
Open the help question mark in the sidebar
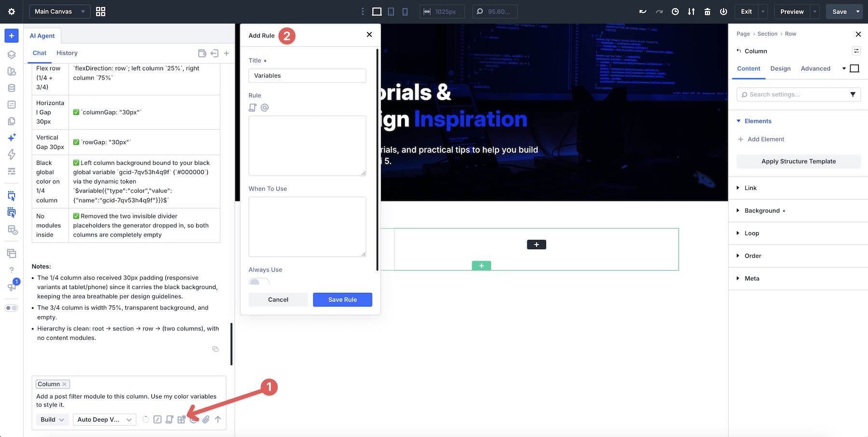coord(12,270)
